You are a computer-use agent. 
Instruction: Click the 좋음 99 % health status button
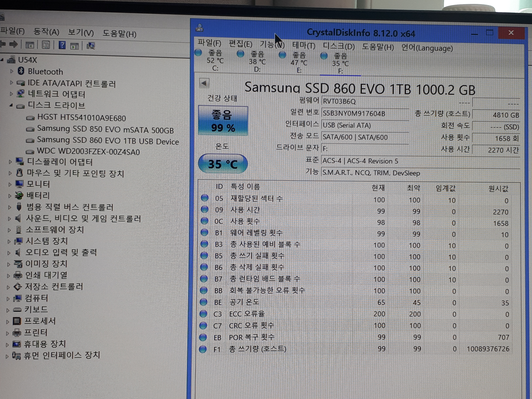click(223, 121)
